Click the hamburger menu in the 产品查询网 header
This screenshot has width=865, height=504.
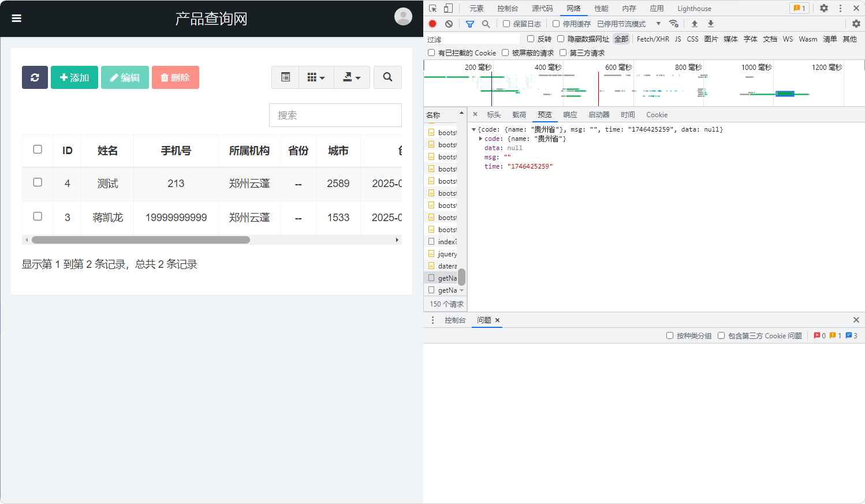point(16,18)
